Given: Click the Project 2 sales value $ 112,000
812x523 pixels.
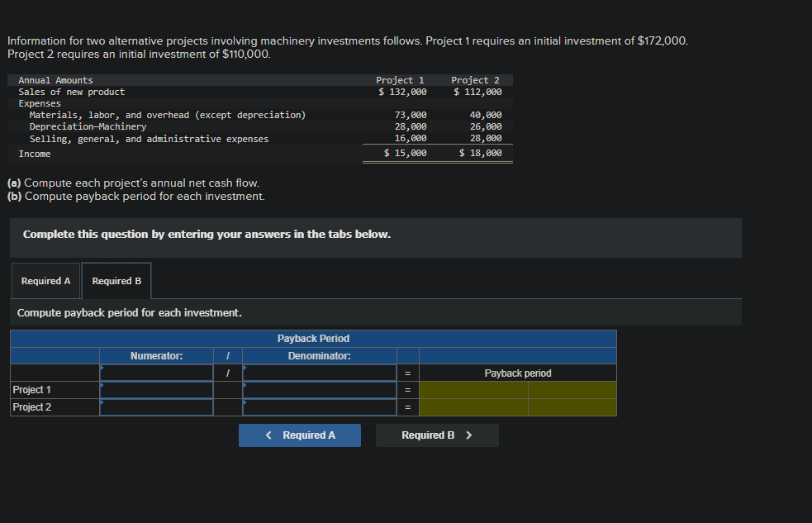Looking at the screenshot, I should point(477,92).
